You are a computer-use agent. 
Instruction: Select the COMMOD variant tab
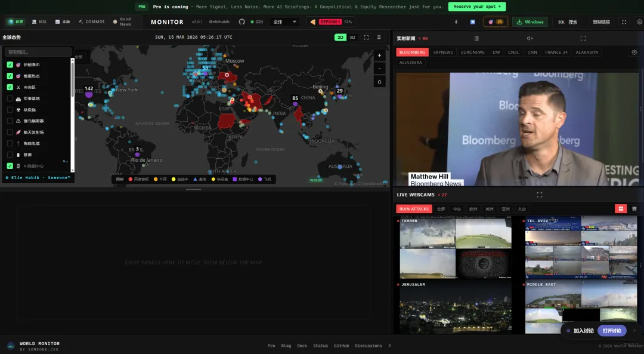(x=92, y=22)
